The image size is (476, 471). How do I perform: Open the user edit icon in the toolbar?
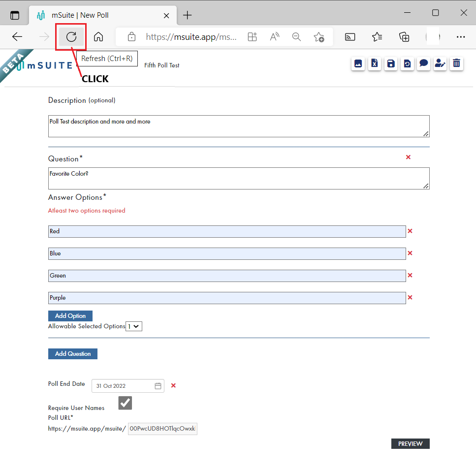point(440,63)
